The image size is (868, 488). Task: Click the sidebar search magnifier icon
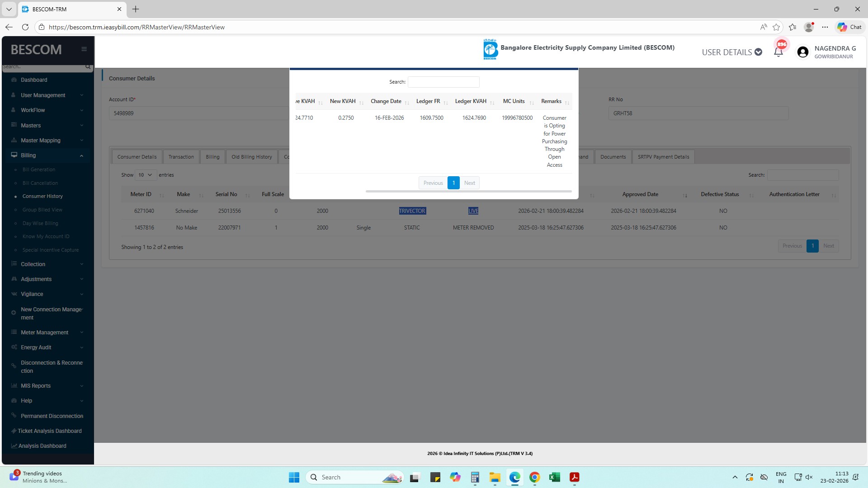click(x=88, y=67)
